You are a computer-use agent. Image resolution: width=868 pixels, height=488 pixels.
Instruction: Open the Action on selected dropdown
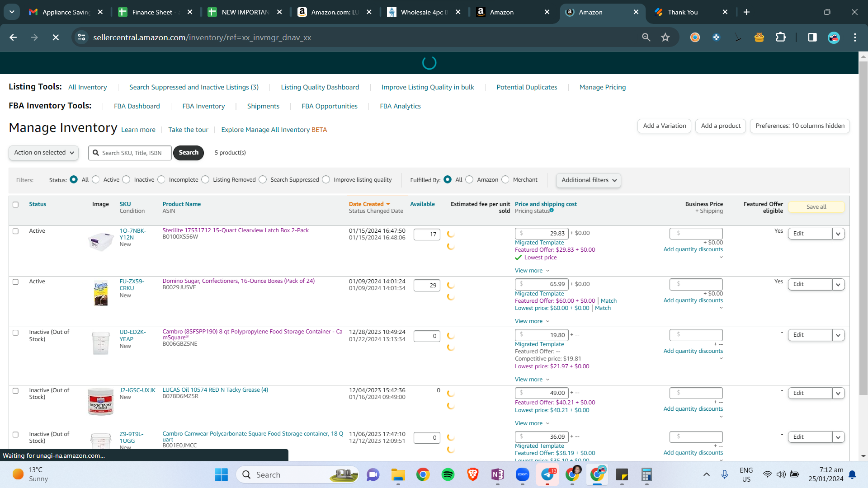click(43, 153)
